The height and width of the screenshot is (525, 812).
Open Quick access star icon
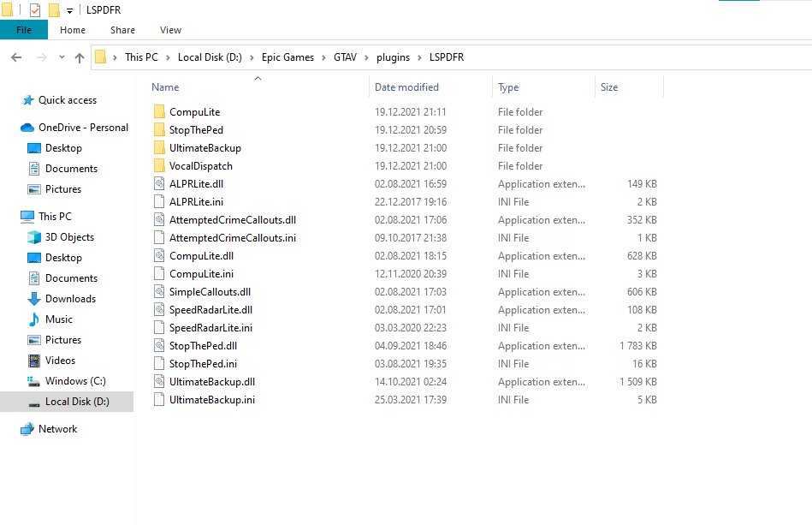pyautogui.click(x=28, y=100)
